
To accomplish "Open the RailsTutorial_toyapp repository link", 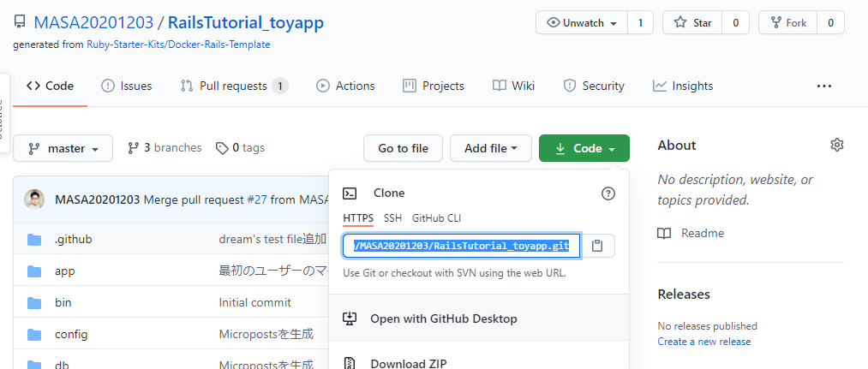I will coord(245,22).
